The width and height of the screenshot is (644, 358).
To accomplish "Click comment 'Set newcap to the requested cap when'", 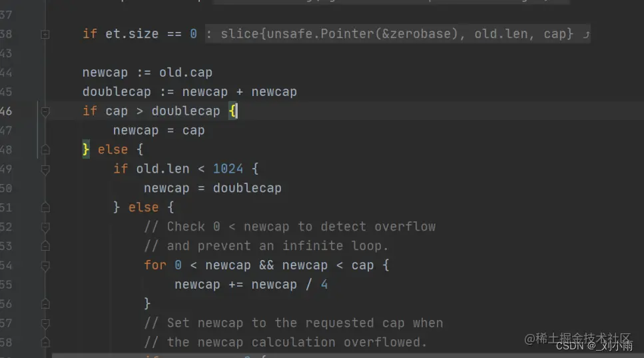I will [x=293, y=323].
